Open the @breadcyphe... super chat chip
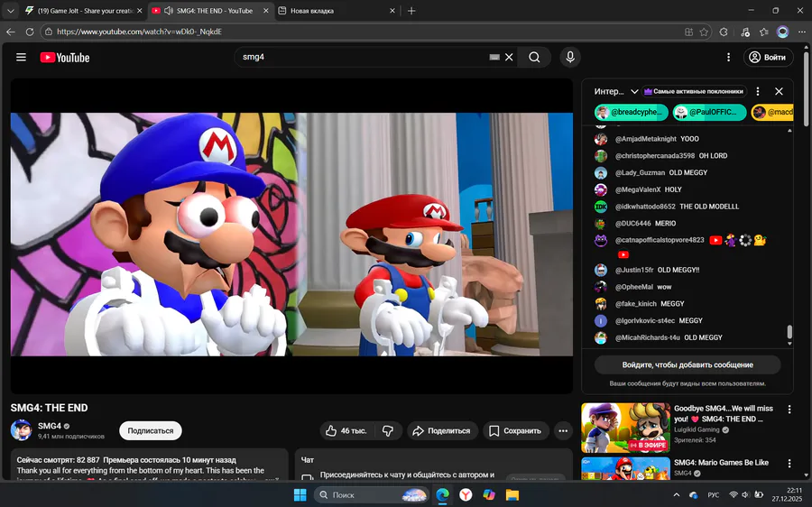 pos(632,112)
